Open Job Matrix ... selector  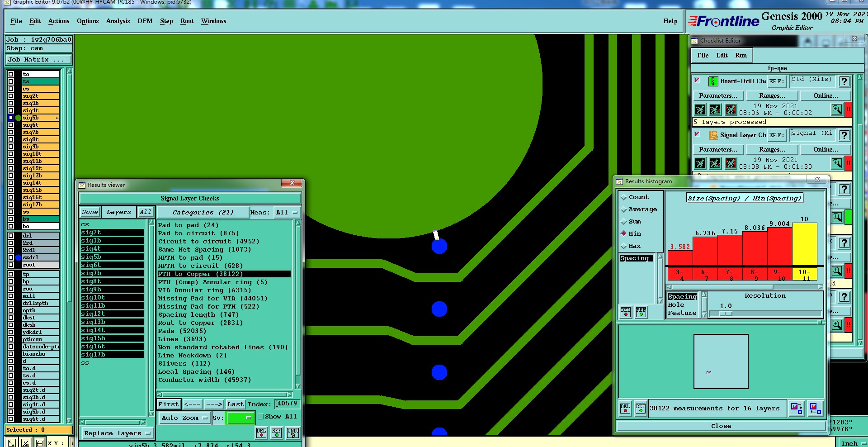pyautogui.click(x=39, y=60)
